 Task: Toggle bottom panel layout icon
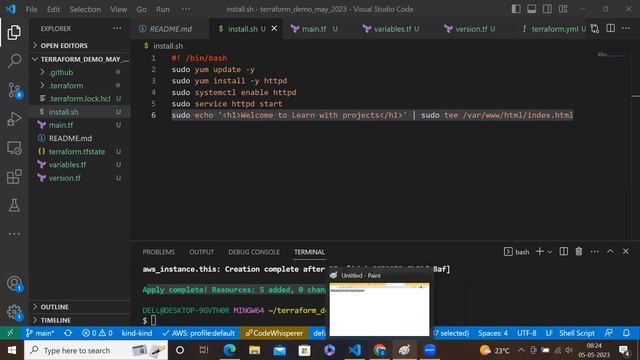tap(531, 9)
